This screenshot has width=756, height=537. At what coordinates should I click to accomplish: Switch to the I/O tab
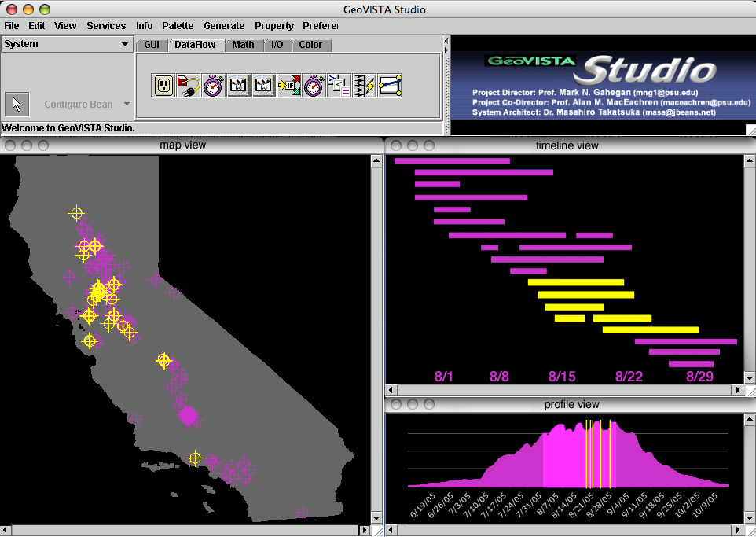pos(277,45)
